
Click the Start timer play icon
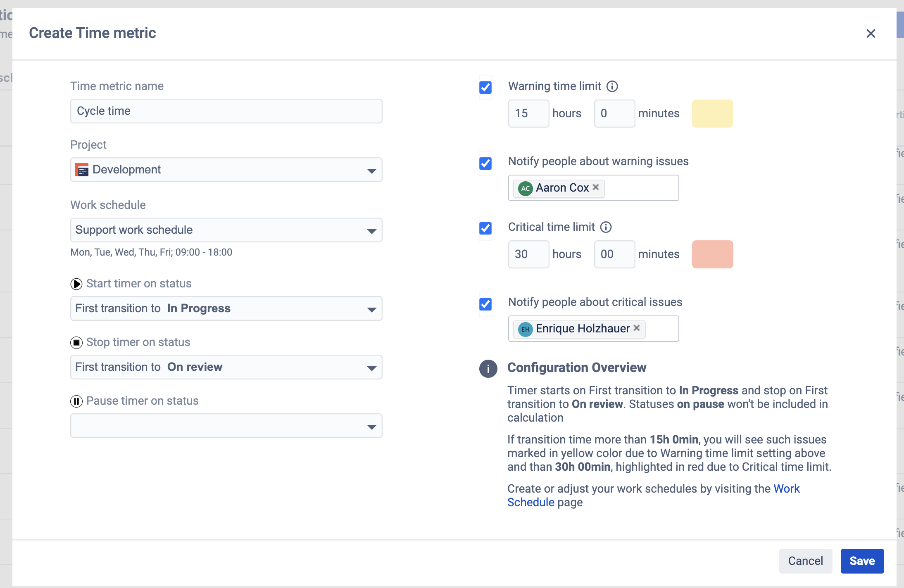[76, 284]
